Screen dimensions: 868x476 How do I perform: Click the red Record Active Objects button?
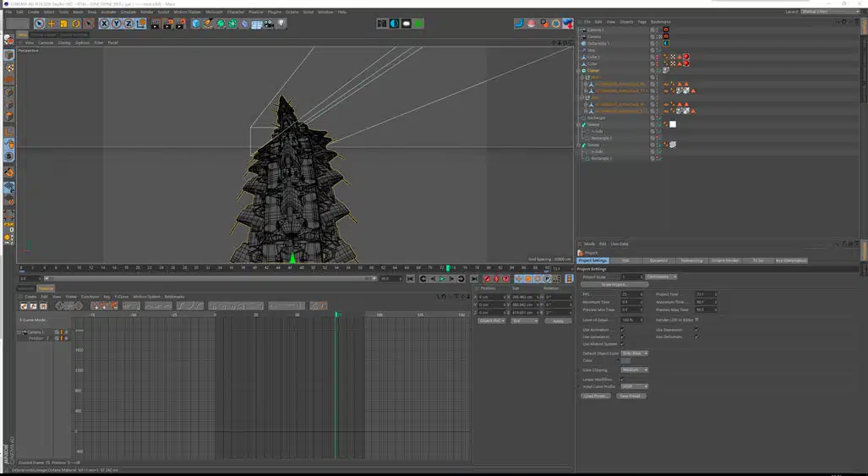coord(487,279)
